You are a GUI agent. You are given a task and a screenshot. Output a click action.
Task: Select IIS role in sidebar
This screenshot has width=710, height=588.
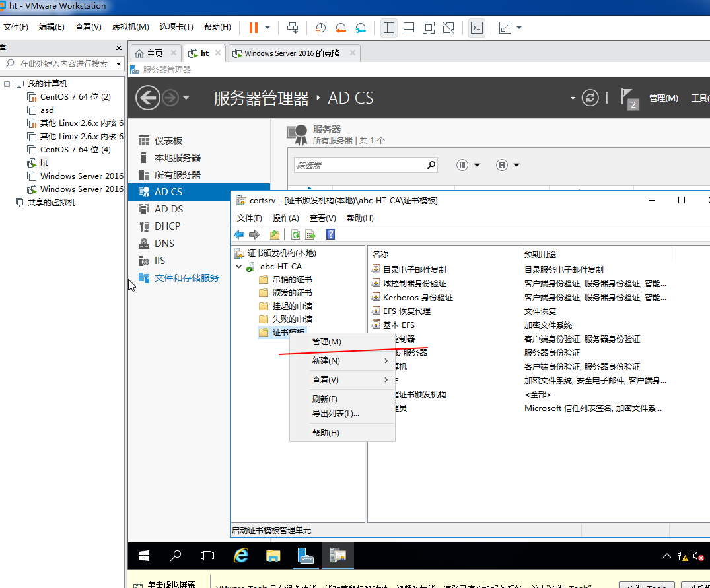179,261
